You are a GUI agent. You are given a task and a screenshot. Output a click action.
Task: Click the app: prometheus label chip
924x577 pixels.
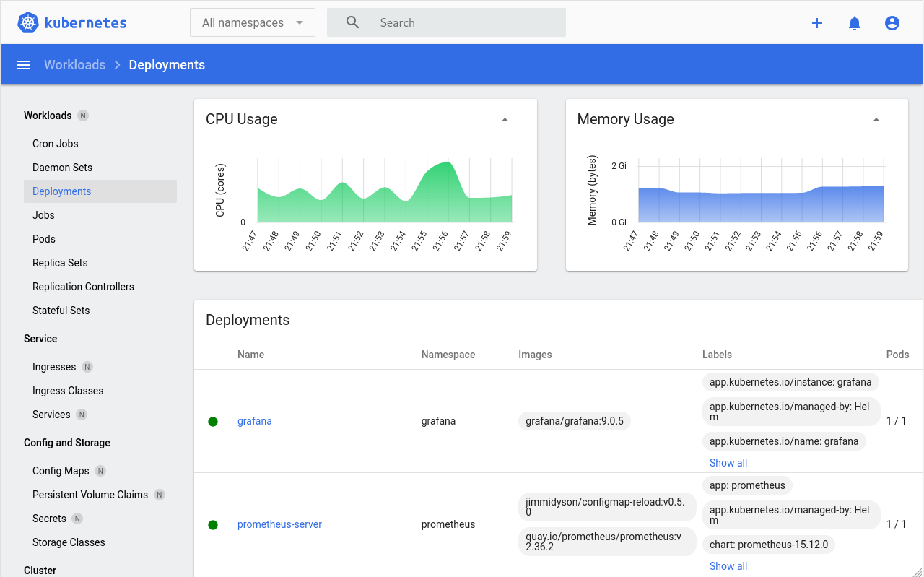click(747, 485)
